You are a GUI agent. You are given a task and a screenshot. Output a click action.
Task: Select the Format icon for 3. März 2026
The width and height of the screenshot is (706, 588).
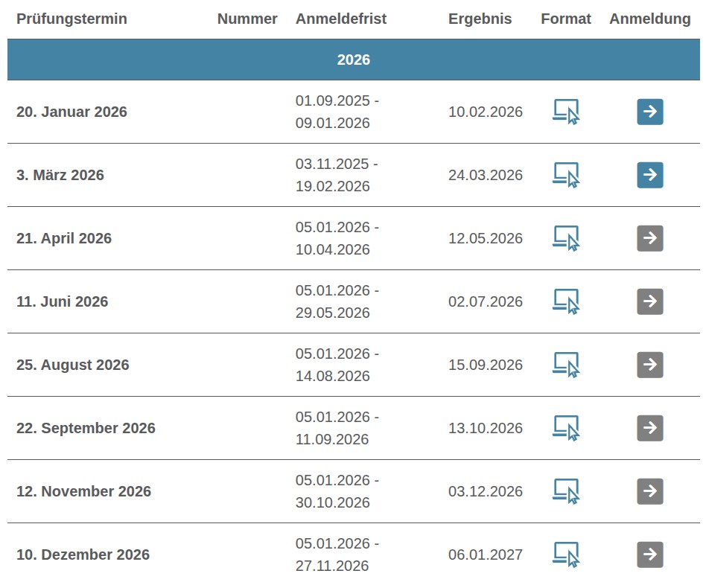click(566, 175)
